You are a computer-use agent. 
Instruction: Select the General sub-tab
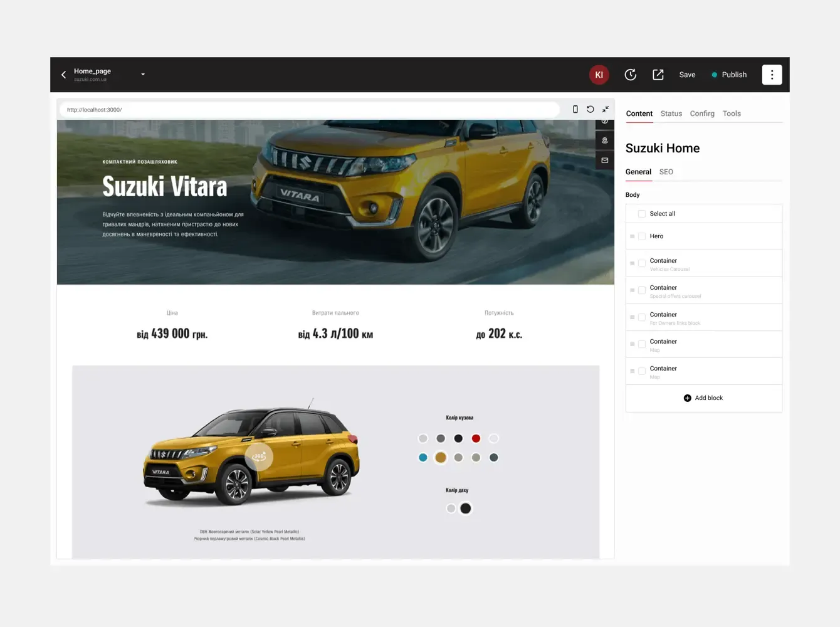638,172
